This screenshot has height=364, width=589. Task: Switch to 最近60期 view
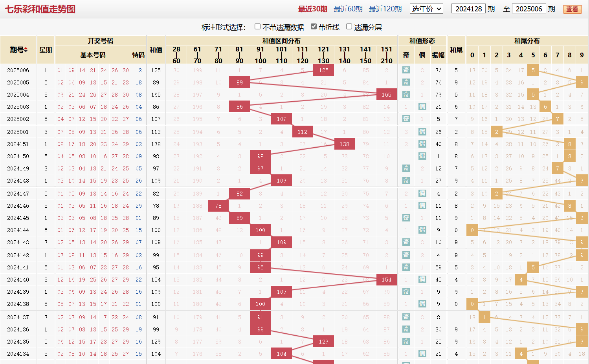click(x=348, y=9)
